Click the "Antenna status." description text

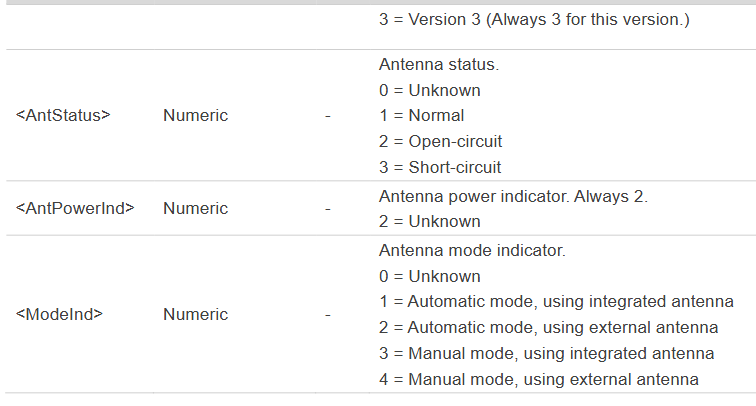(x=438, y=64)
